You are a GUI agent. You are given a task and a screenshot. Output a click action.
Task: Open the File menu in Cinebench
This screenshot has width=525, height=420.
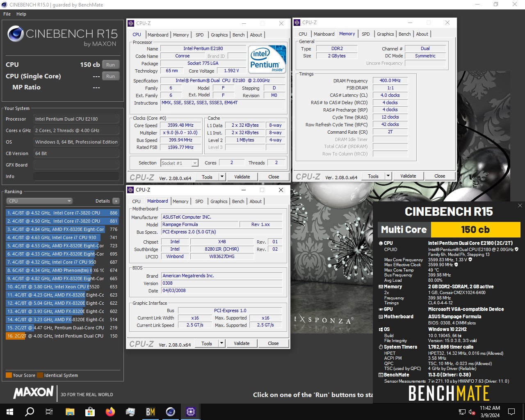pyautogui.click(x=7, y=14)
